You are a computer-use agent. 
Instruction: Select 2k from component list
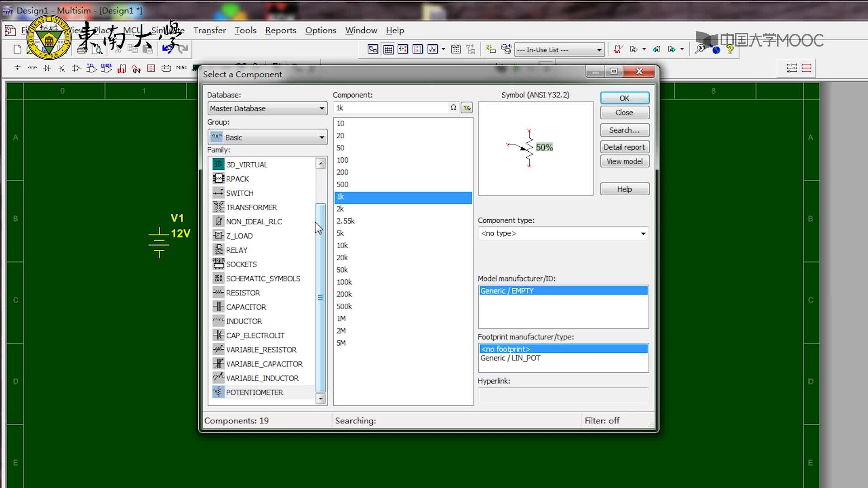click(x=340, y=209)
